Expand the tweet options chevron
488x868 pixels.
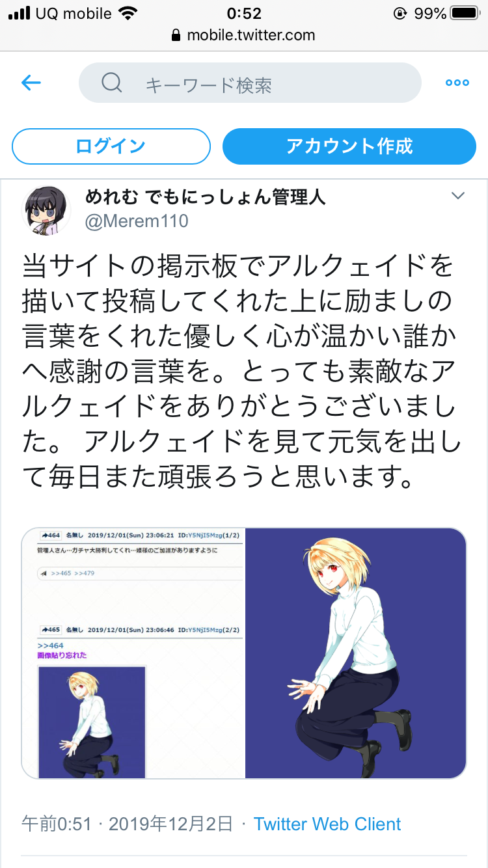tap(458, 196)
